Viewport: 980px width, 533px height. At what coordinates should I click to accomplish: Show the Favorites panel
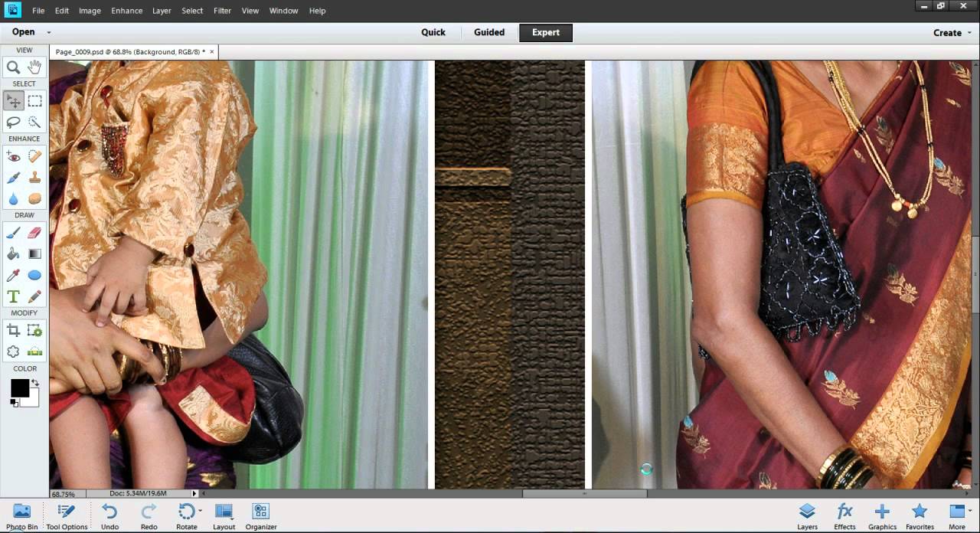[x=920, y=516]
